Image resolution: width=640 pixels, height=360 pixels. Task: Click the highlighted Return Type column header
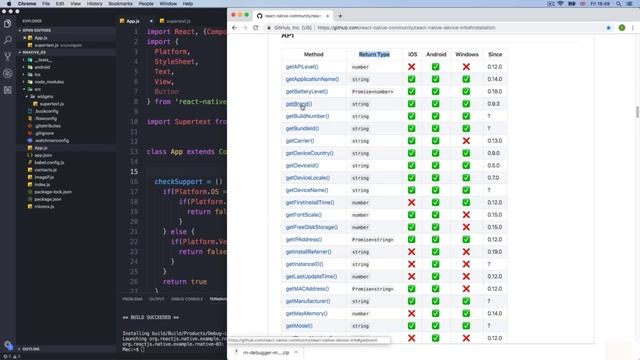[x=374, y=54]
